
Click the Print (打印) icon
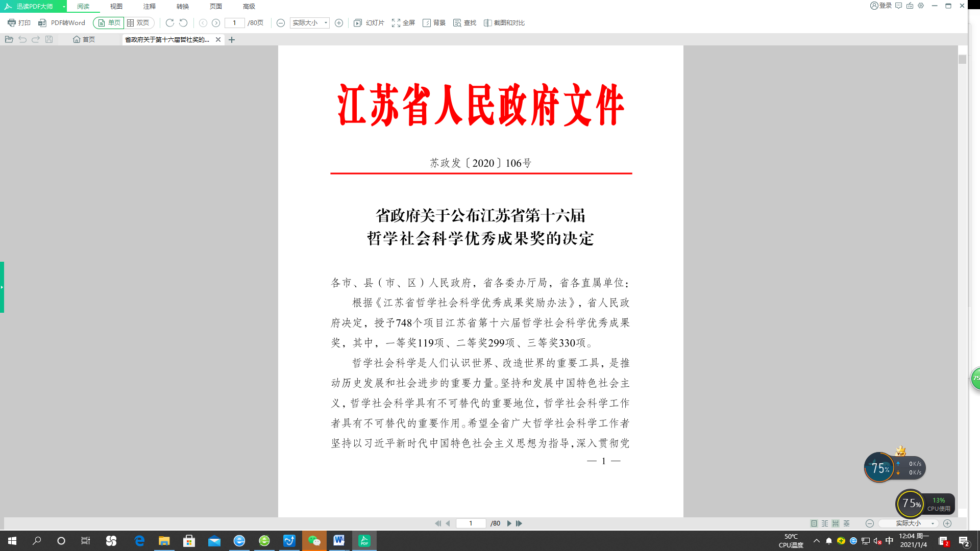tap(12, 23)
